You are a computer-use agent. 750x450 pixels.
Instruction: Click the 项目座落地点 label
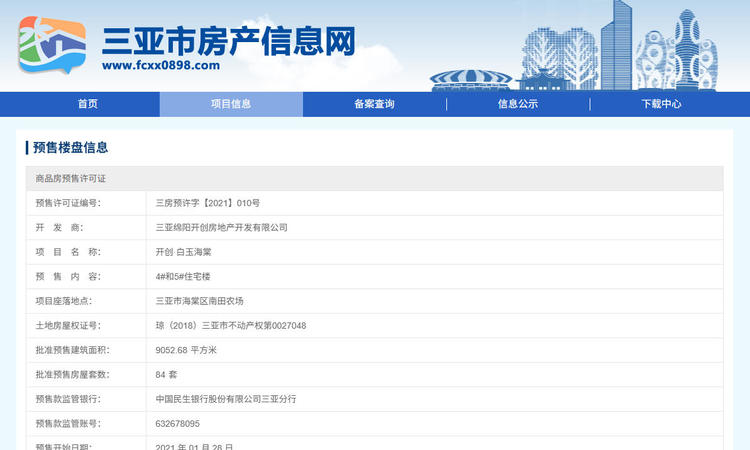coord(64,301)
